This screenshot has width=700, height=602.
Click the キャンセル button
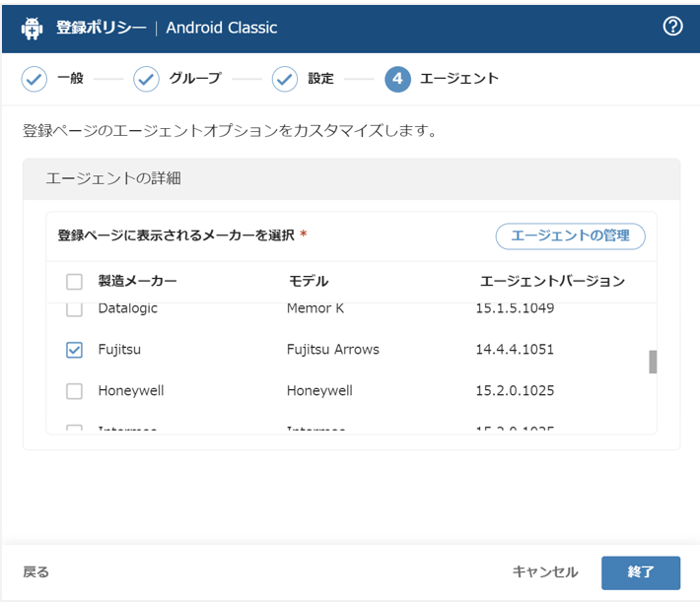tap(545, 571)
